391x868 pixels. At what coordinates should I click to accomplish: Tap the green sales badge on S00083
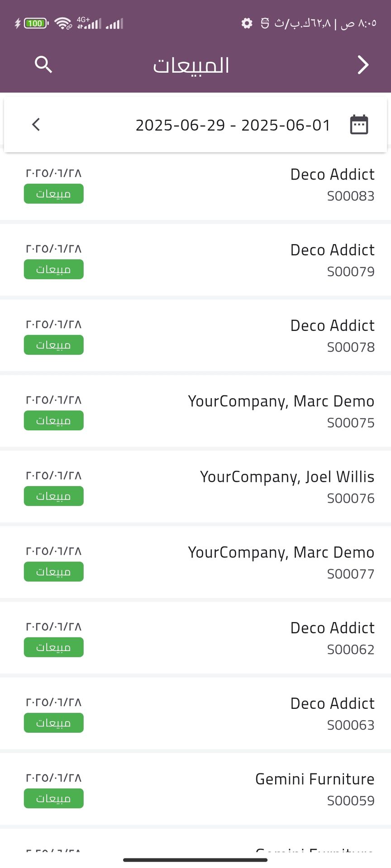(54, 194)
